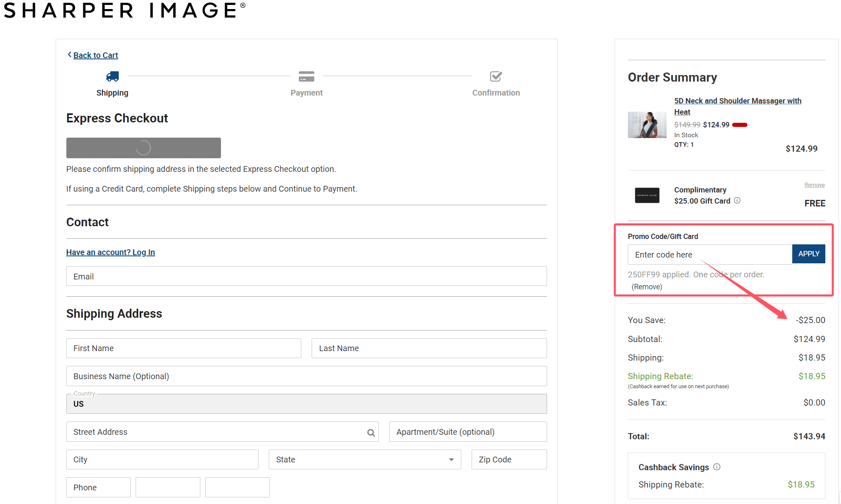
Task: Expand the State dropdown
Action: [365, 459]
